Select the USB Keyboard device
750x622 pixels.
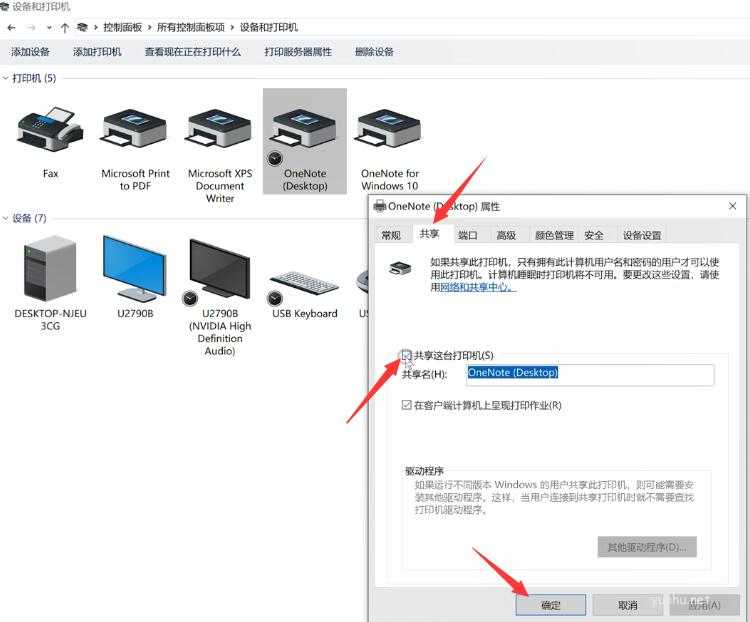[305, 285]
